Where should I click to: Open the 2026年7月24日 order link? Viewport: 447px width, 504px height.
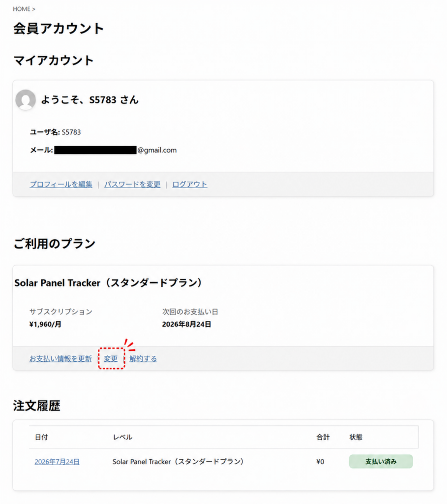pyautogui.click(x=57, y=462)
